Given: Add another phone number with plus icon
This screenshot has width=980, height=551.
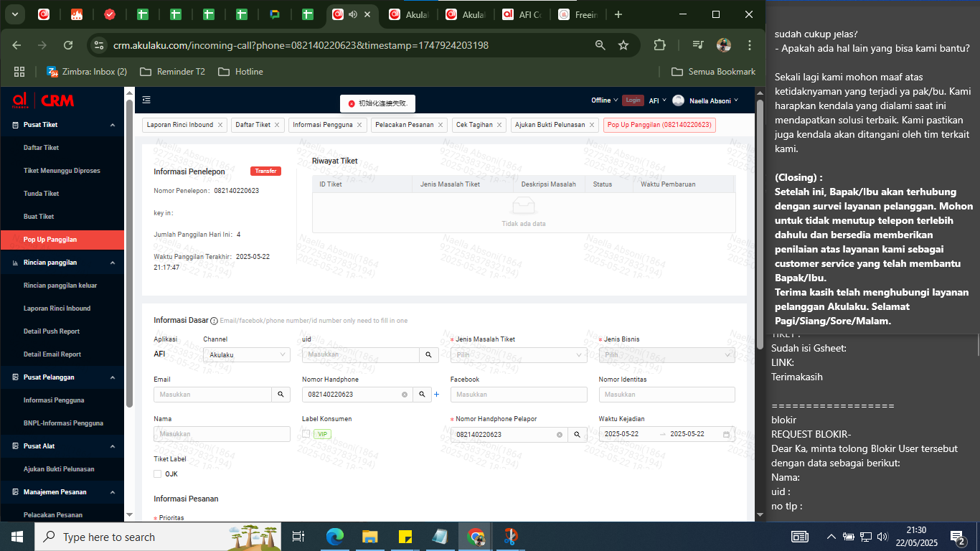Looking at the screenshot, I should tap(436, 395).
